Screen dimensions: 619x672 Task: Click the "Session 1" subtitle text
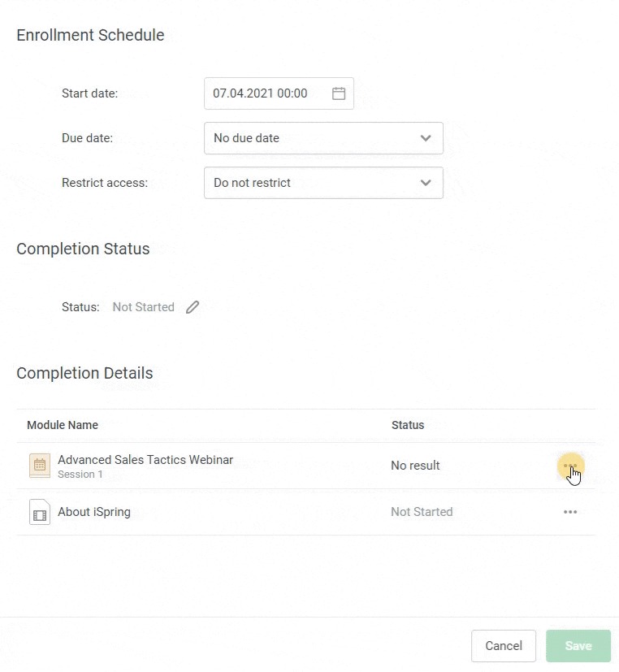coord(80,475)
